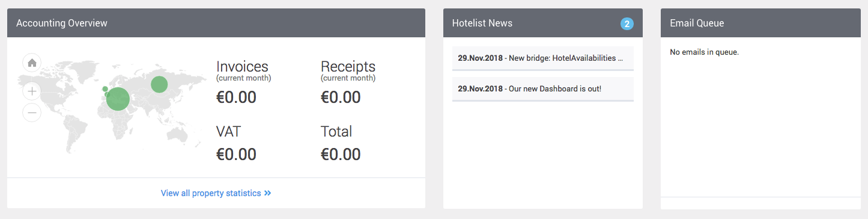868x219 pixels.
Task: Click the blue notification badge showing 2
Action: coord(627,24)
